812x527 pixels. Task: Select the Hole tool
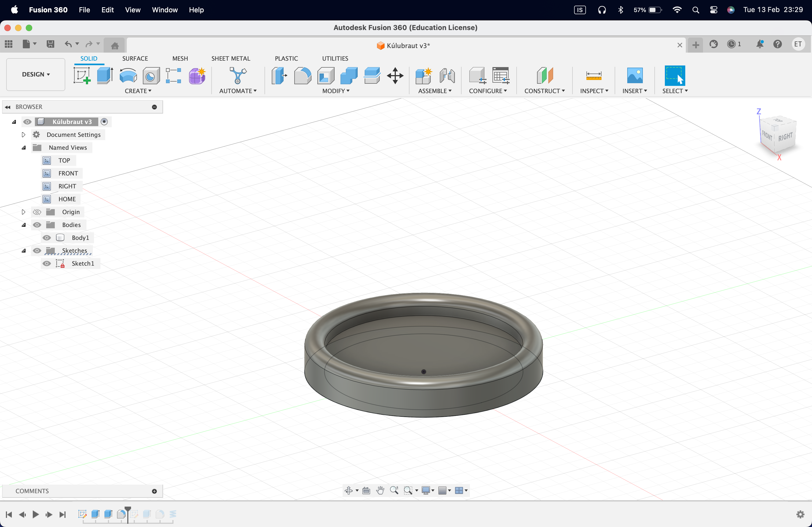tap(151, 75)
